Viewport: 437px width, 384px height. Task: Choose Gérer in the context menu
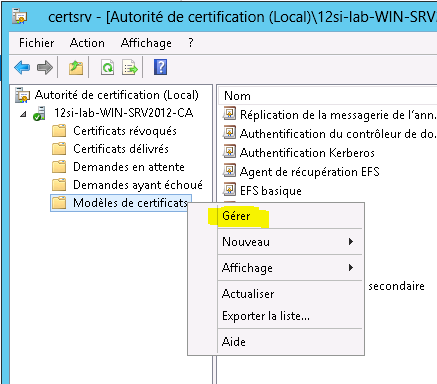pyautogui.click(x=290, y=216)
